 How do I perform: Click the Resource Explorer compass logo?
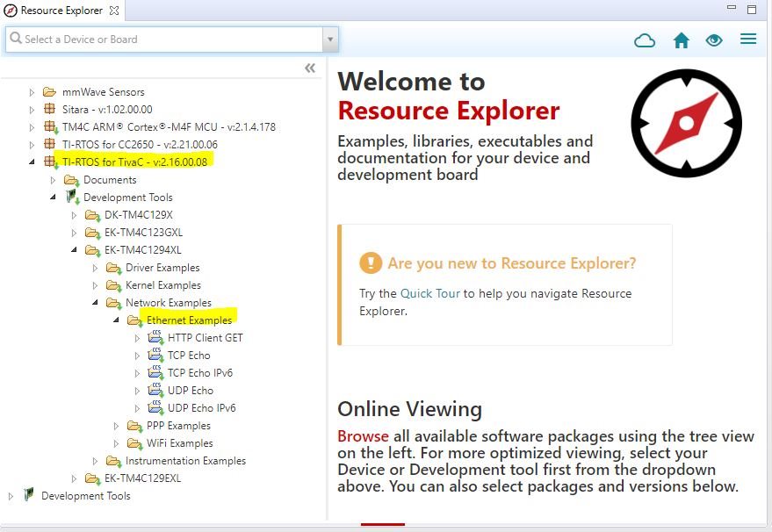tap(686, 123)
